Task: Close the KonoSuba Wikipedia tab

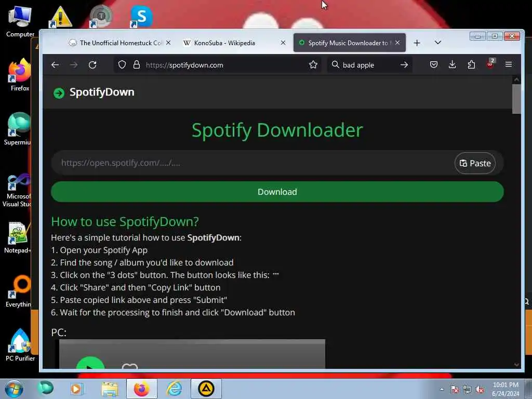Action: [283, 43]
